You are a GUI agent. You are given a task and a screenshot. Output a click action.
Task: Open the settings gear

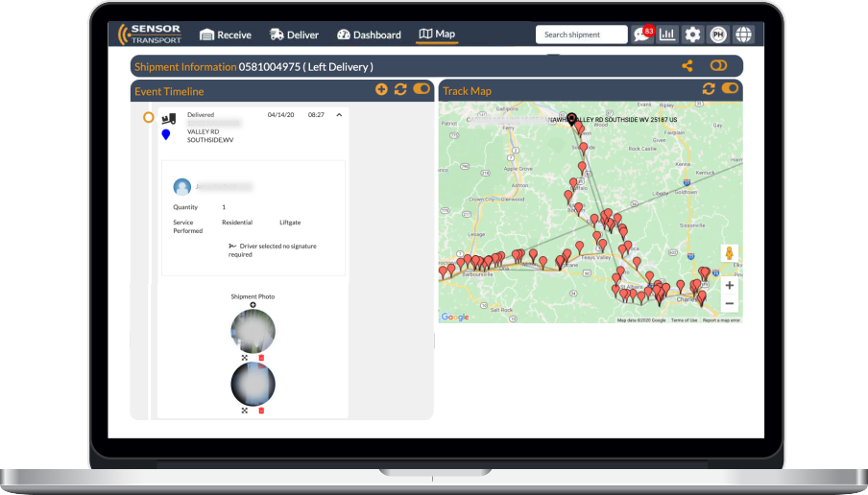(x=692, y=35)
